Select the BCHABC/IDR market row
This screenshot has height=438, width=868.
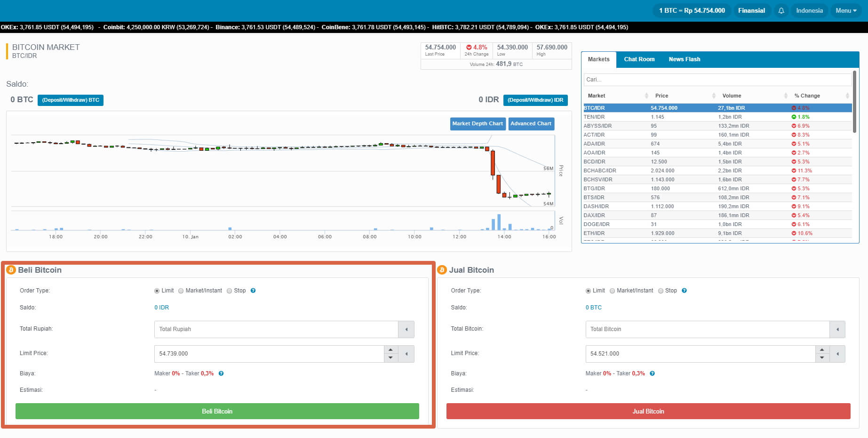click(x=717, y=170)
